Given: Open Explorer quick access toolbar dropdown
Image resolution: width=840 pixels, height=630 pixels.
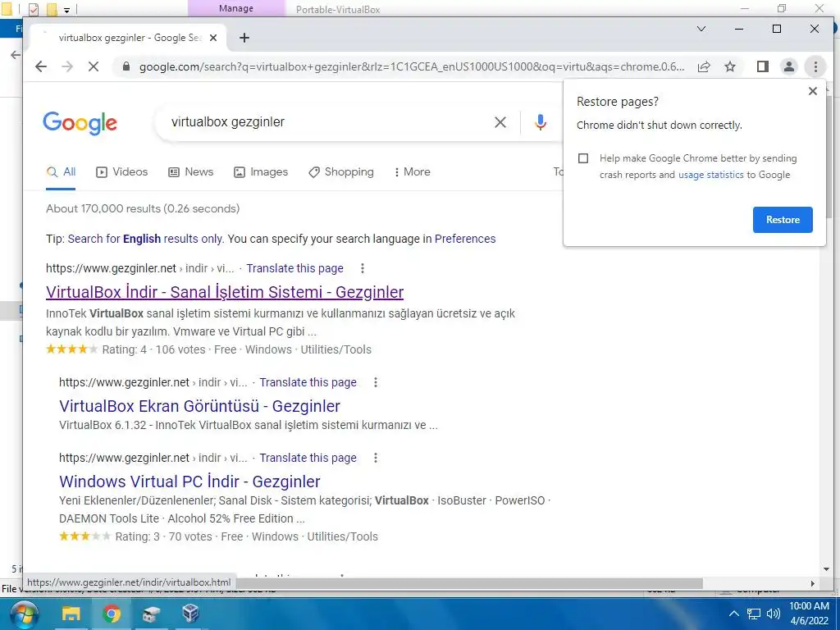Looking at the screenshot, I should click(x=67, y=10).
